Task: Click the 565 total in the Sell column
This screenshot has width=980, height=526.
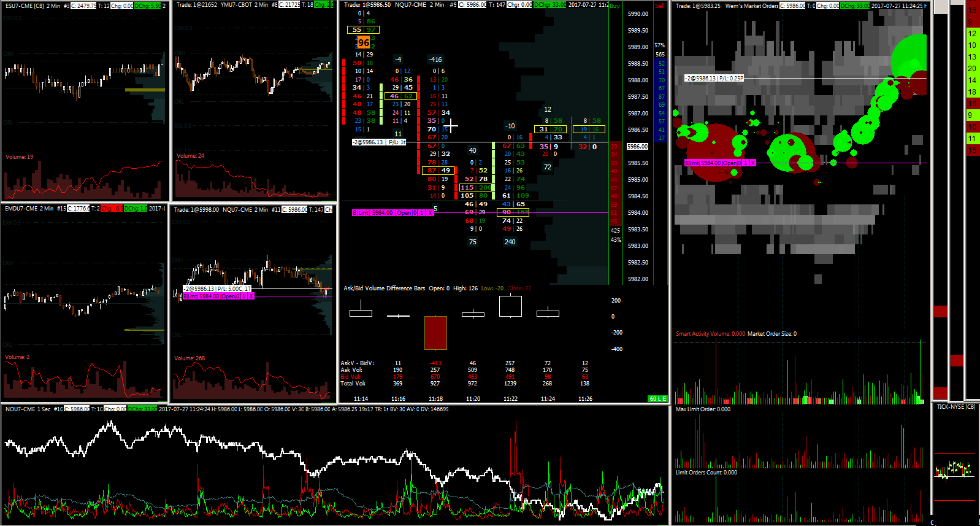Action: click(660, 55)
